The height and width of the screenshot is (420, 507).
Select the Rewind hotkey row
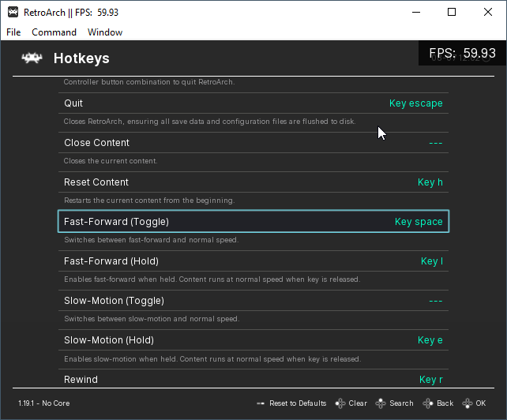click(x=253, y=379)
